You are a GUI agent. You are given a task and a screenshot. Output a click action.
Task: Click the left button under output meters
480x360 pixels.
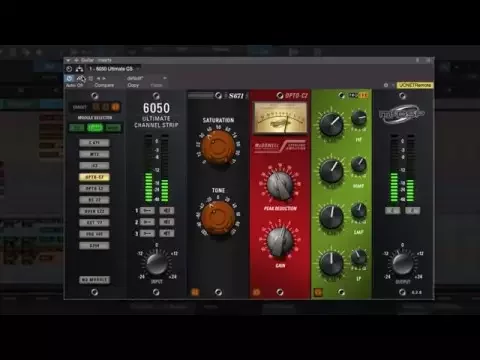coord(393,211)
